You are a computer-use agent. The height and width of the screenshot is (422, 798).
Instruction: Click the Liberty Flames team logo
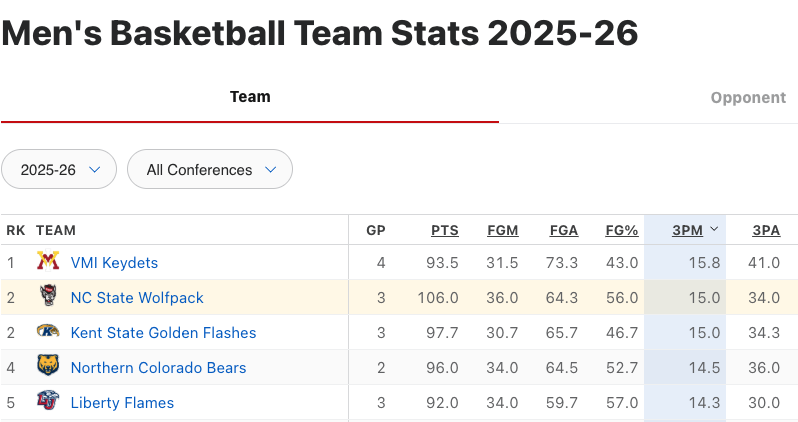(x=48, y=403)
